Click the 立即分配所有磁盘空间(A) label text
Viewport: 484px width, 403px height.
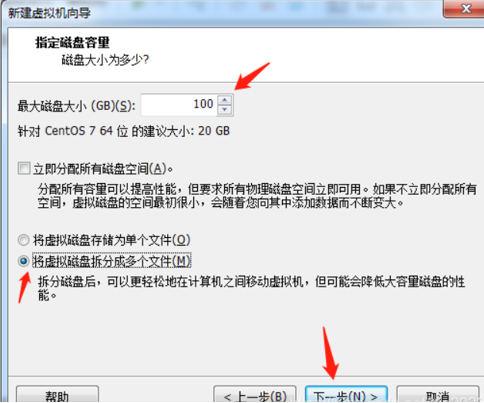[103, 169]
